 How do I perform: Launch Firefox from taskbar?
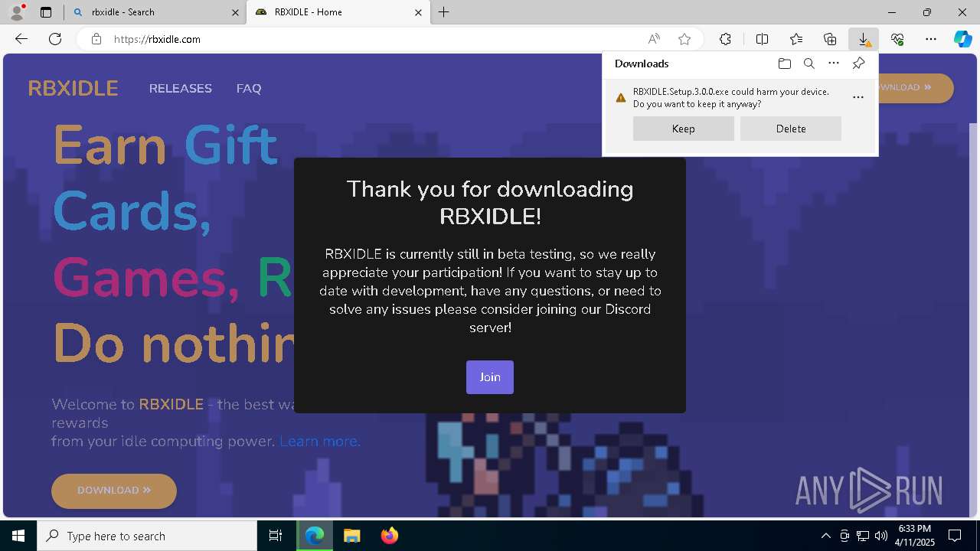390,536
